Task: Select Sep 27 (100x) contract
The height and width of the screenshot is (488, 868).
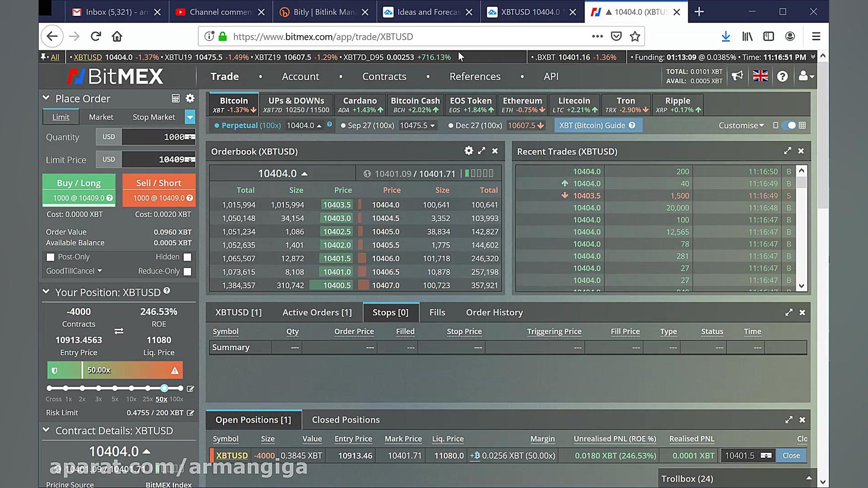Action: coord(367,125)
